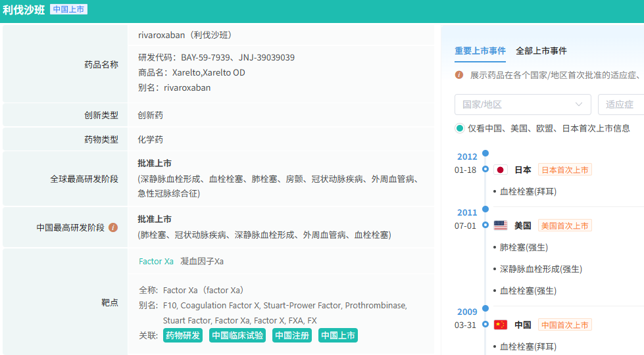Click the 药物研发 tag button
644x355 pixels.
point(183,335)
